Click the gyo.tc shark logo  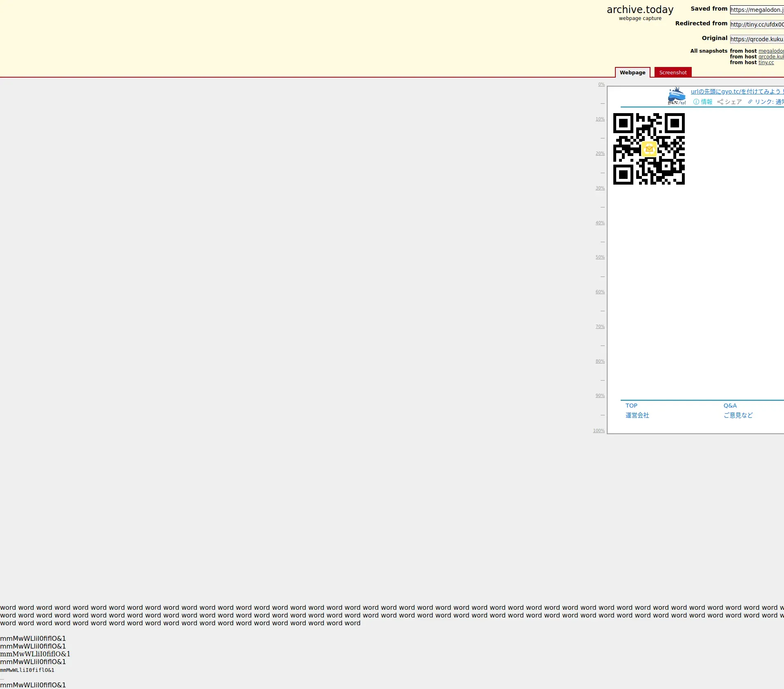click(677, 96)
